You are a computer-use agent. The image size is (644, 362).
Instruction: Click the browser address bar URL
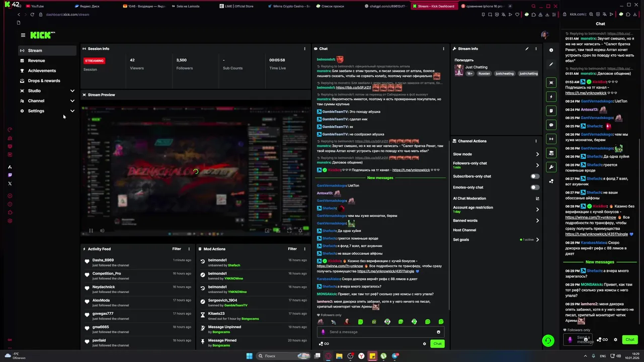coord(67,15)
